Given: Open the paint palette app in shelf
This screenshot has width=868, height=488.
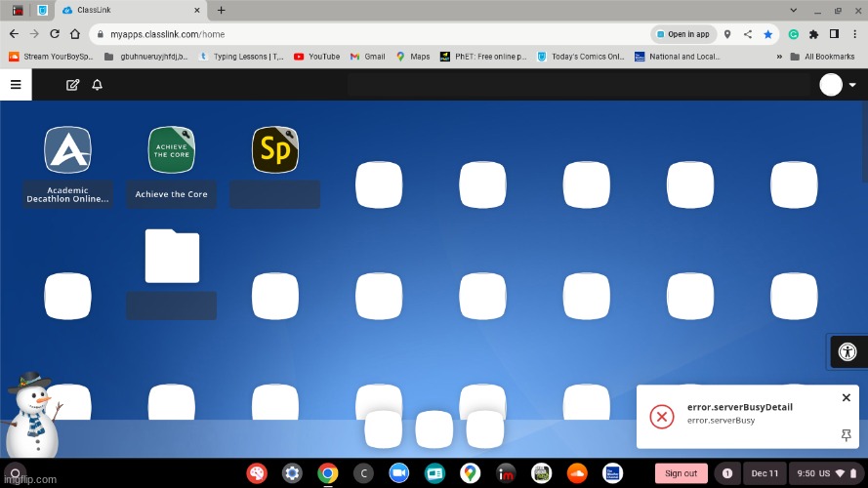Looking at the screenshot, I should (x=257, y=473).
